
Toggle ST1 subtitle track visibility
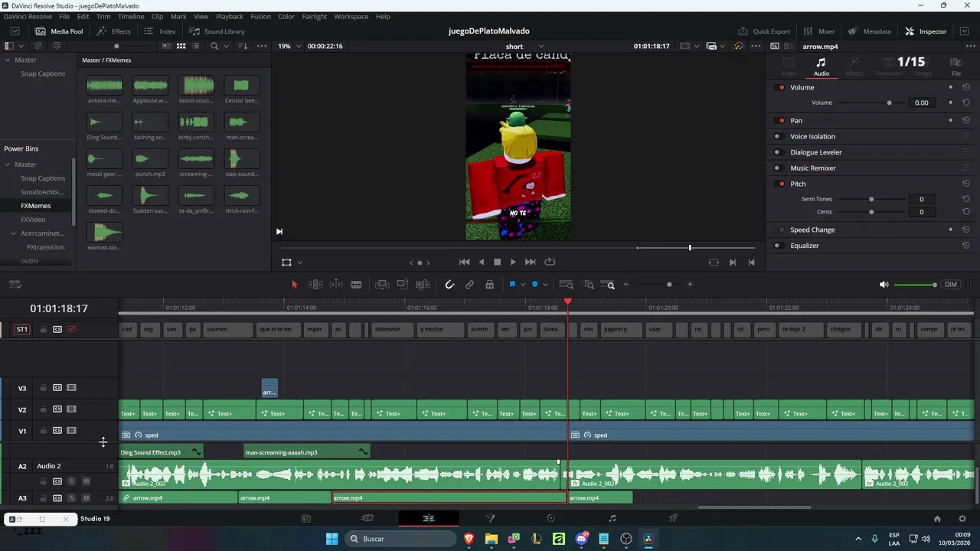coord(71,329)
